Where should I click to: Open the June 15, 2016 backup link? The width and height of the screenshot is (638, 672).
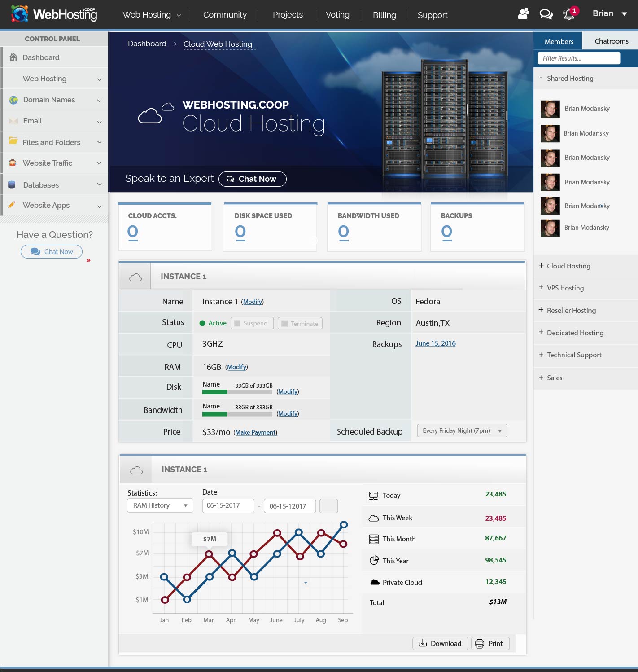[x=435, y=343]
